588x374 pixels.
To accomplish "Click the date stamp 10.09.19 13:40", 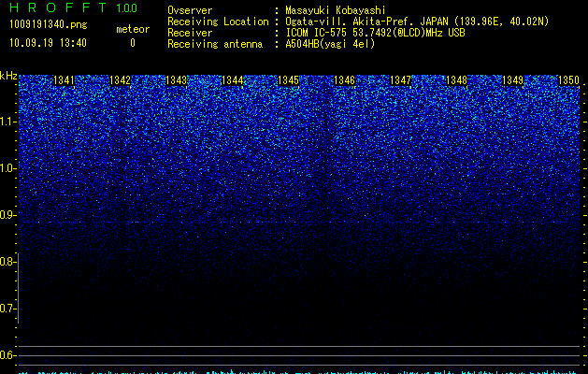I will [48, 43].
